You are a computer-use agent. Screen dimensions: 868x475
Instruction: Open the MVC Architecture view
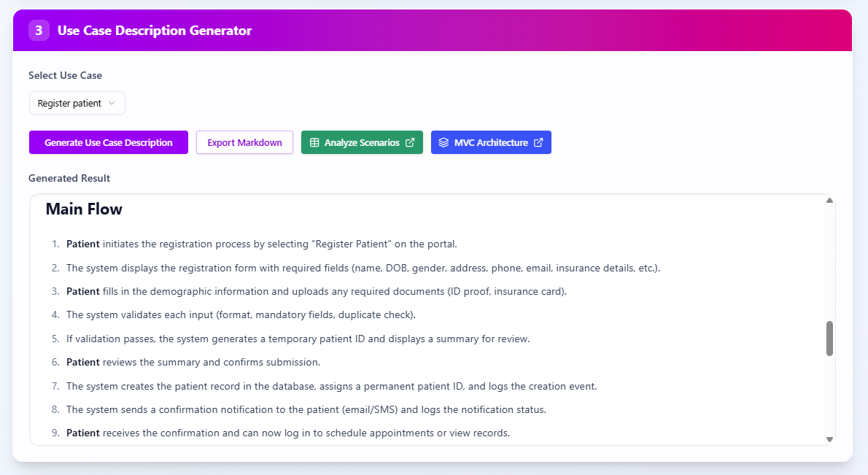pos(491,142)
